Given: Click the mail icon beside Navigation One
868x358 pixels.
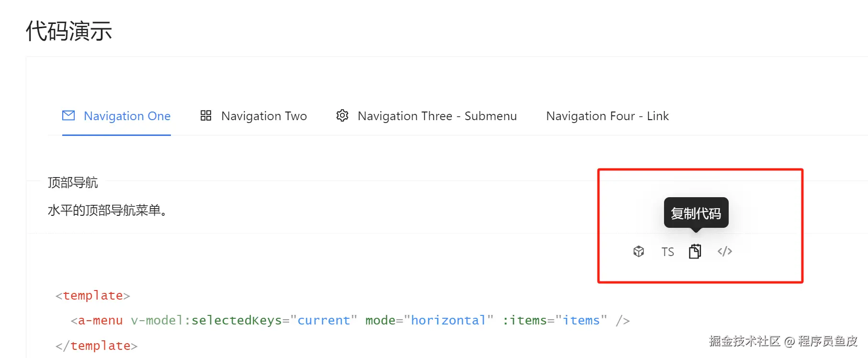Looking at the screenshot, I should click(68, 115).
